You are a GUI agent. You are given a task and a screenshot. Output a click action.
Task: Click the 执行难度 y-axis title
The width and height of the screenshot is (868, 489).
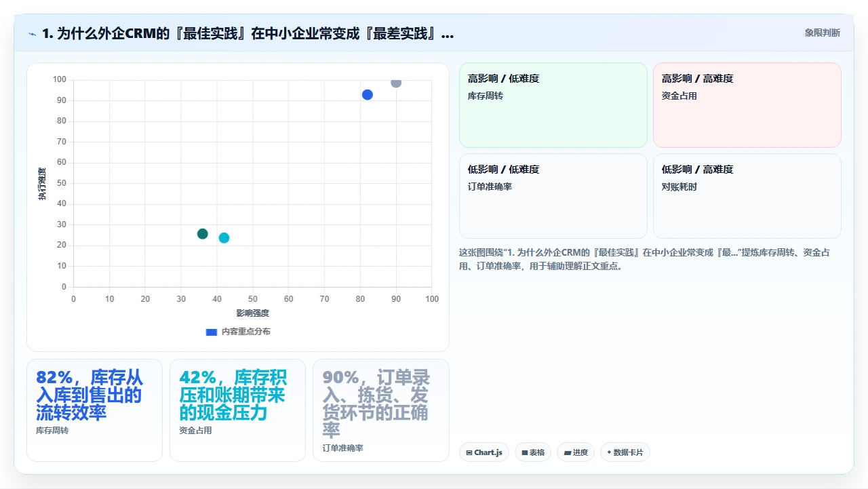42,183
